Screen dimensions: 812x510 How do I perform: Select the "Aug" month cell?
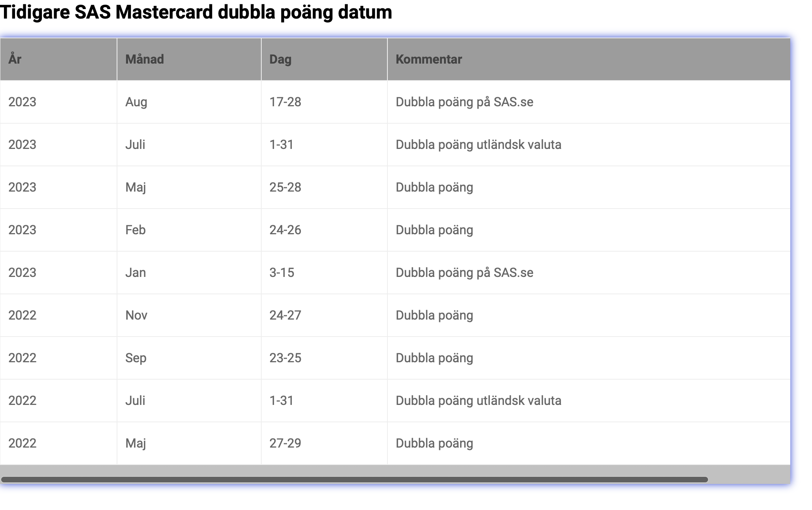[x=136, y=102]
